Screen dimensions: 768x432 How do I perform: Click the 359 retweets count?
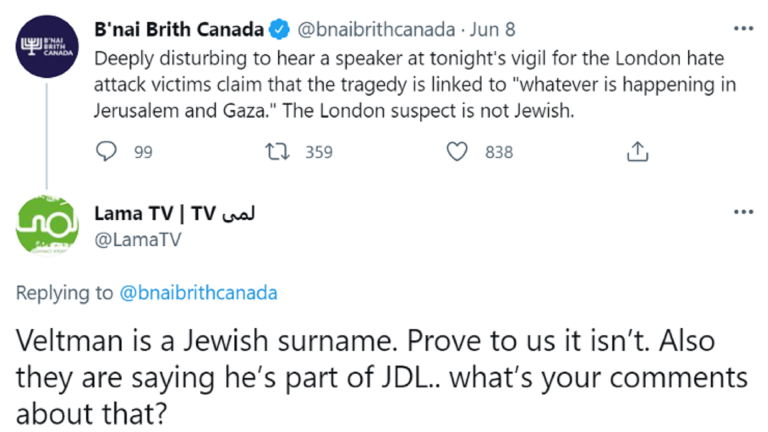(x=318, y=152)
